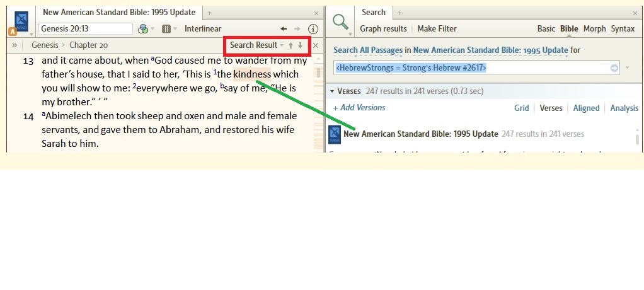Open the Search Result navigation dropdown
The width and height of the screenshot is (644, 290).
256,45
